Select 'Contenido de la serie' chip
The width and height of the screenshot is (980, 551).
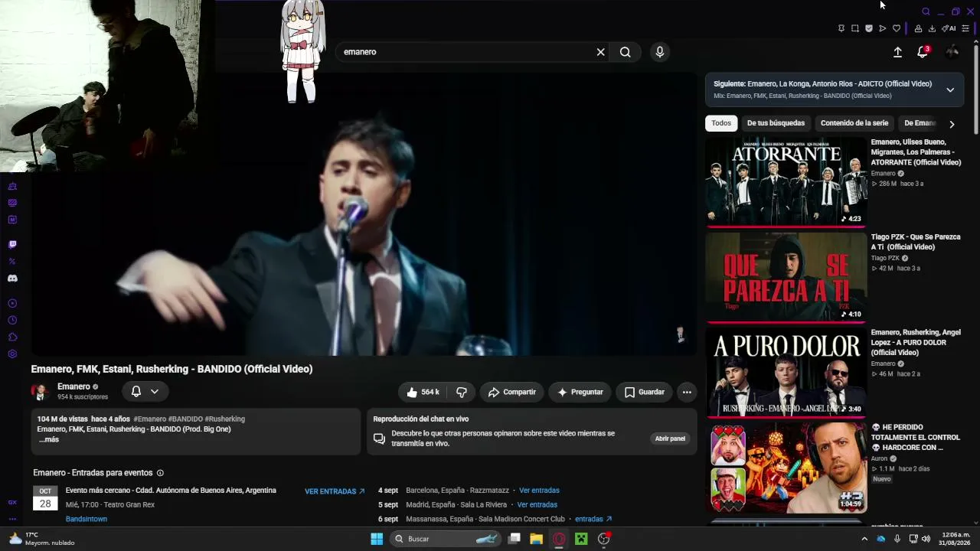pos(854,123)
